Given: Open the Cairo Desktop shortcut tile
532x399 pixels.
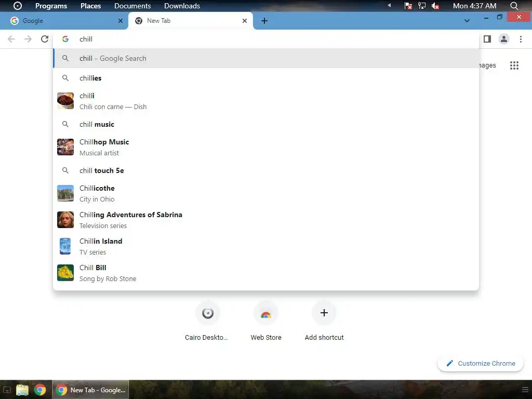Looking at the screenshot, I should (x=207, y=321).
